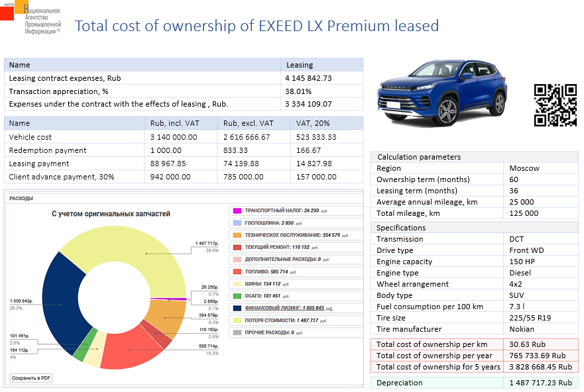Click the РАСХОДЫ panel heading

[x=21, y=199]
